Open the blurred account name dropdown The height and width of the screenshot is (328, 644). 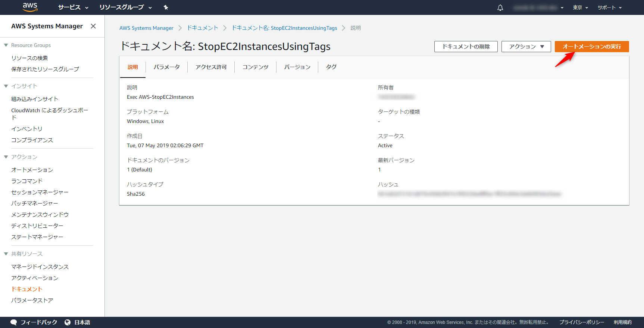click(538, 7)
